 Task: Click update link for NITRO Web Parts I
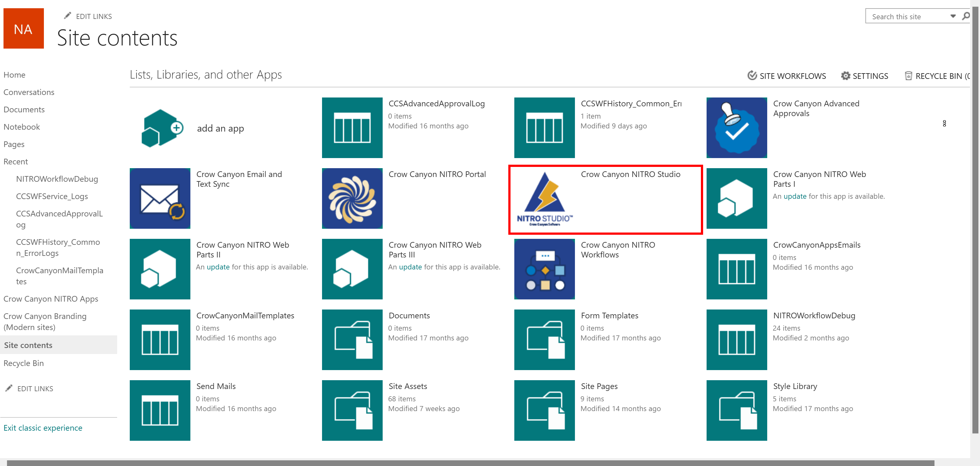coord(795,197)
